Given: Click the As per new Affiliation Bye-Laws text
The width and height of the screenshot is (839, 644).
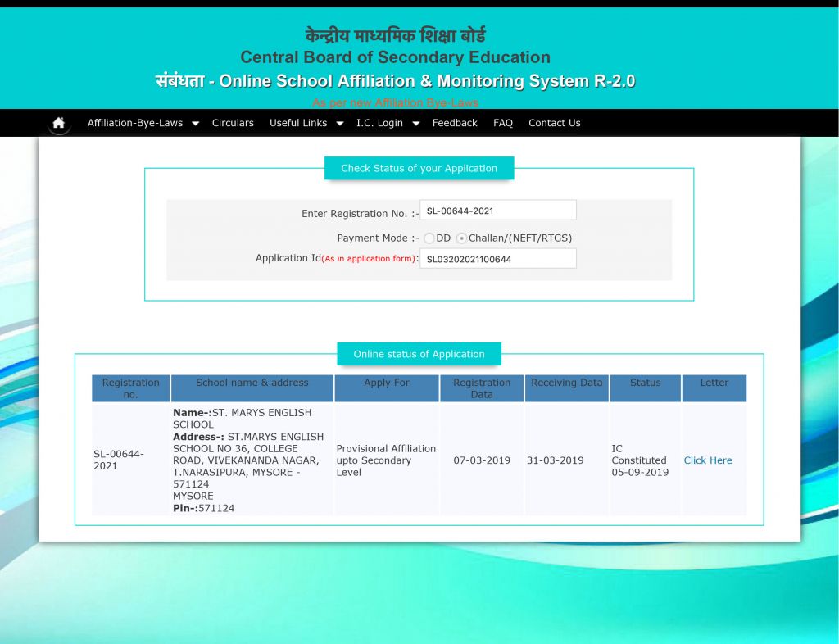Looking at the screenshot, I should [394, 102].
